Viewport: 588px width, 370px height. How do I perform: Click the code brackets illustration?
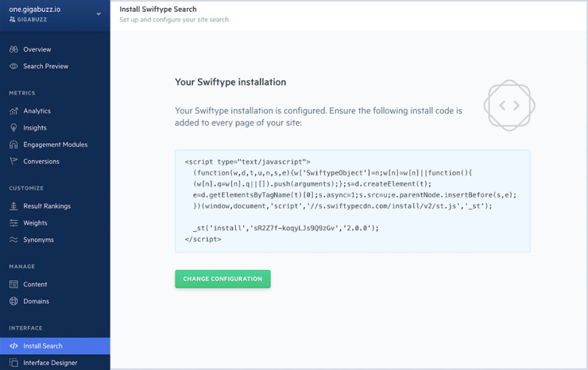point(510,105)
